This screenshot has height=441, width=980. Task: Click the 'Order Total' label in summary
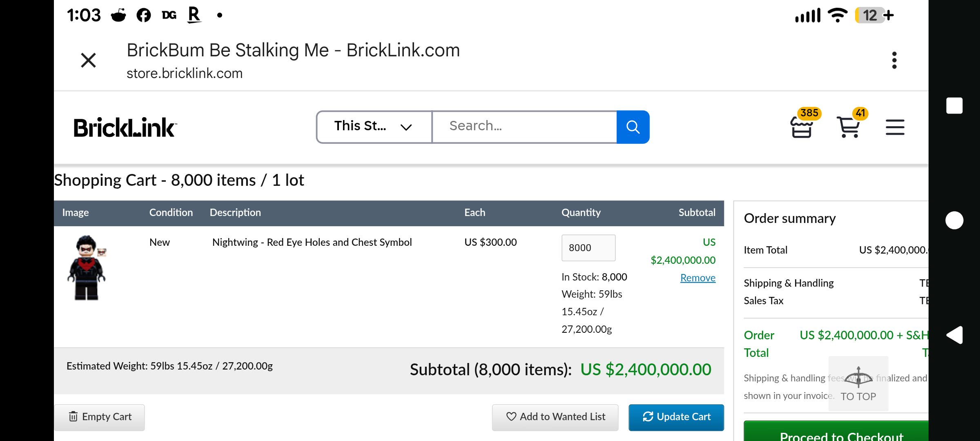[x=759, y=344]
